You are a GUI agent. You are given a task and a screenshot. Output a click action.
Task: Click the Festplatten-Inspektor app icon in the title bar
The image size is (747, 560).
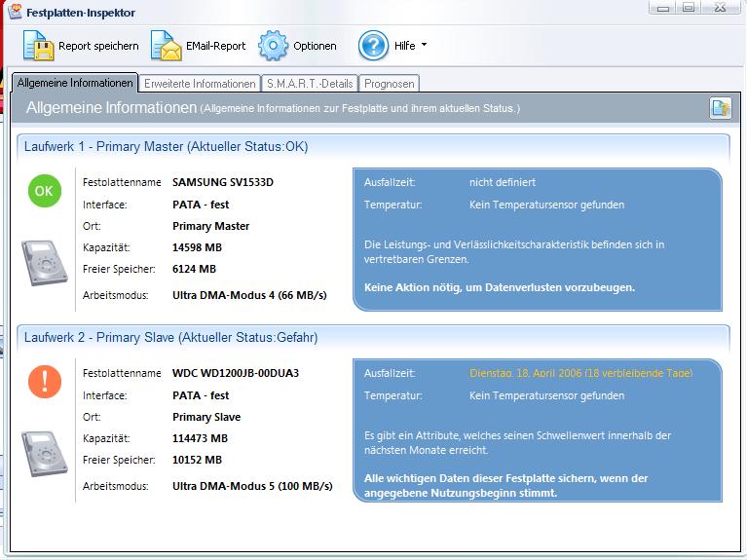pyautogui.click(x=15, y=11)
